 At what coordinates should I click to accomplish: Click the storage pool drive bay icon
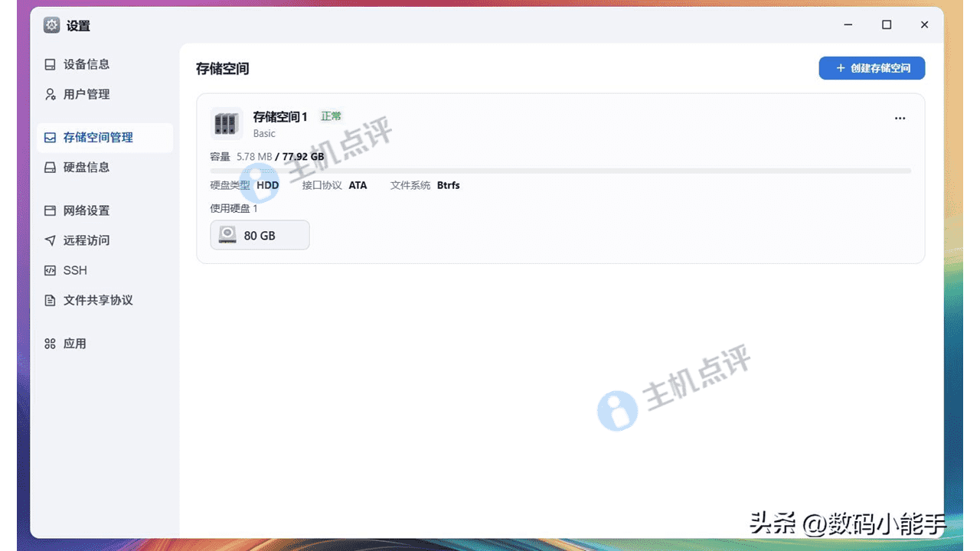[x=226, y=123]
